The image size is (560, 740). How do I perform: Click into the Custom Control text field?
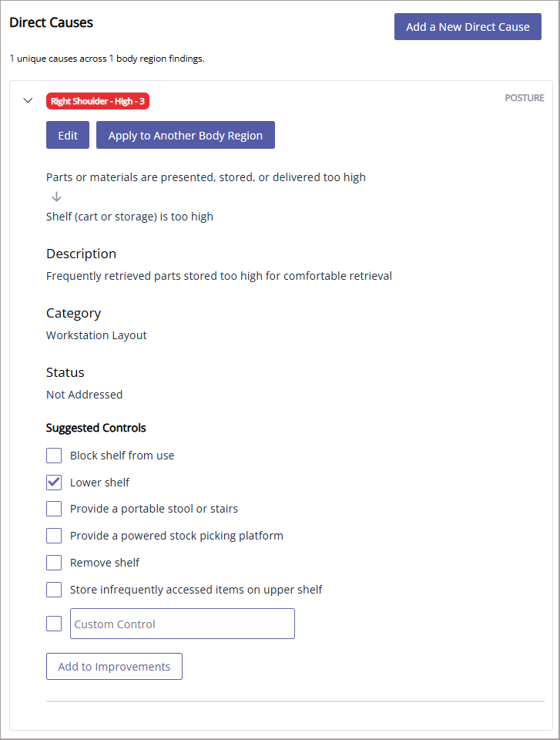point(183,624)
